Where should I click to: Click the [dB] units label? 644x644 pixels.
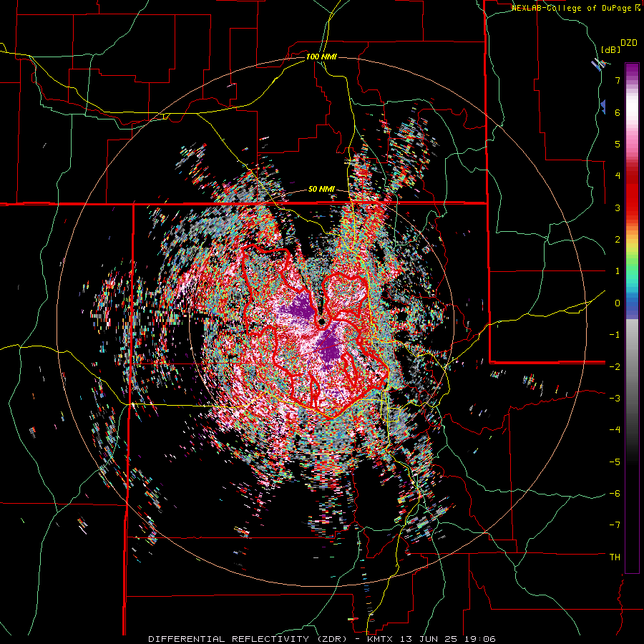(x=611, y=49)
